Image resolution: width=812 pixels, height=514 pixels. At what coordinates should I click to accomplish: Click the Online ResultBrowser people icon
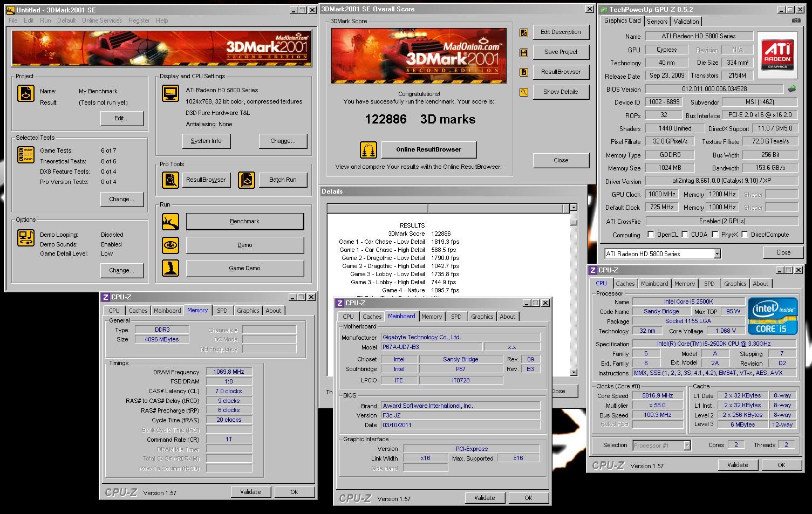pyautogui.click(x=369, y=150)
